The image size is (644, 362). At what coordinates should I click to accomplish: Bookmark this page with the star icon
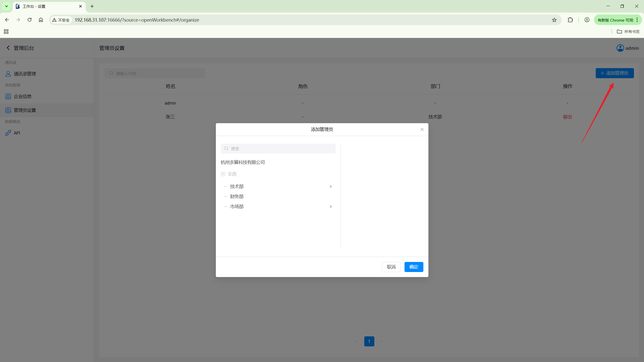pos(554,20)
